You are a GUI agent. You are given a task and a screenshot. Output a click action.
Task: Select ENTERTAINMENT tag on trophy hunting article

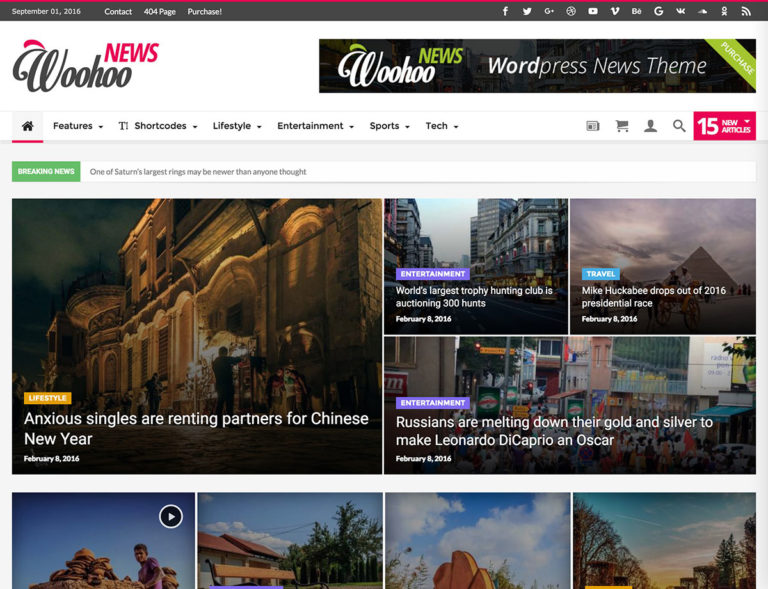432,274
